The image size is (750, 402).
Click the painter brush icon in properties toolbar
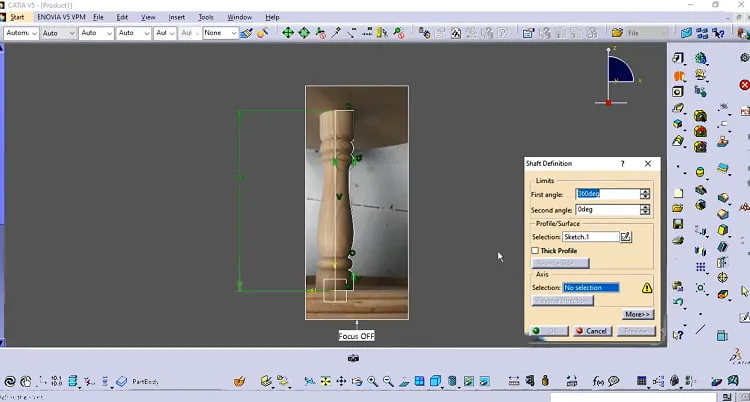click(x=247, y=33)
